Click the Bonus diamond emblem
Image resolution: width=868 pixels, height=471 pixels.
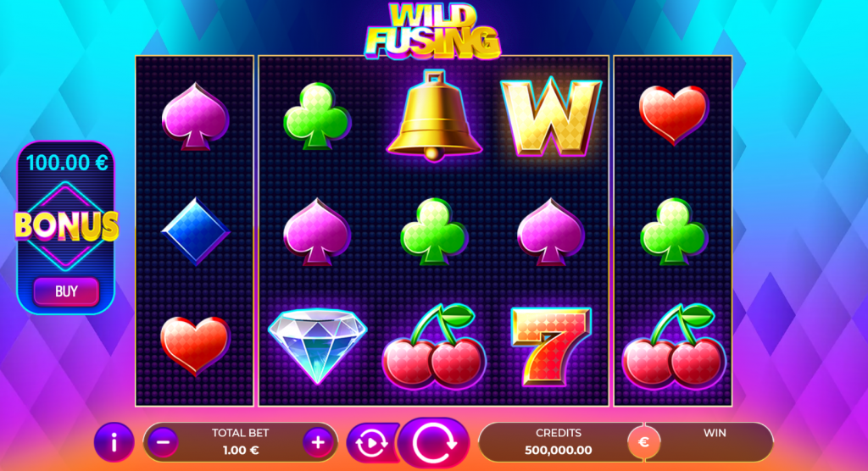(x=66, y=226)
